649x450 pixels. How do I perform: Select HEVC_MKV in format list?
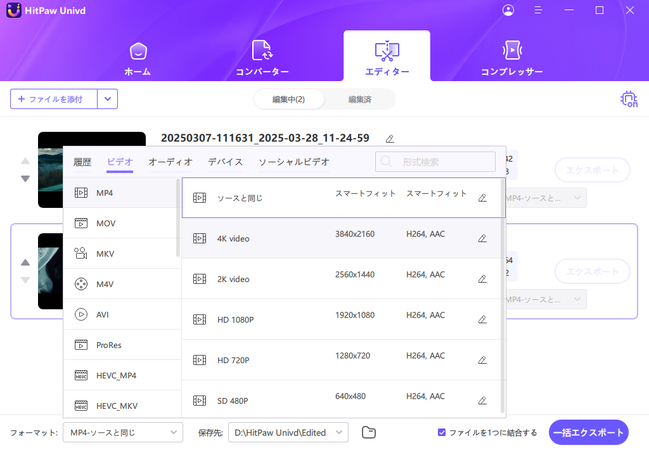click(x=120, y=406)
